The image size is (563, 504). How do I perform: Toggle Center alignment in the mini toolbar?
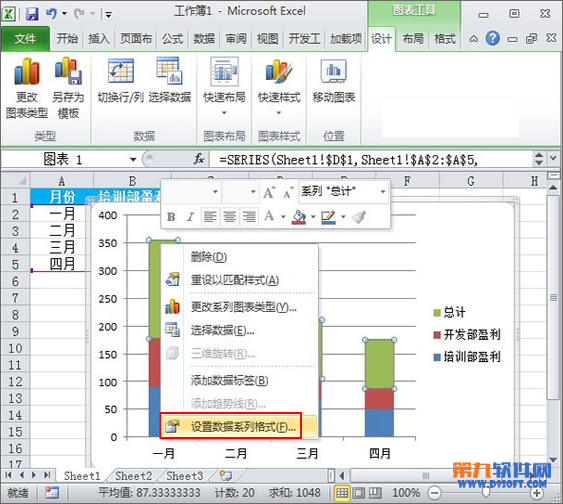(230, 216)
